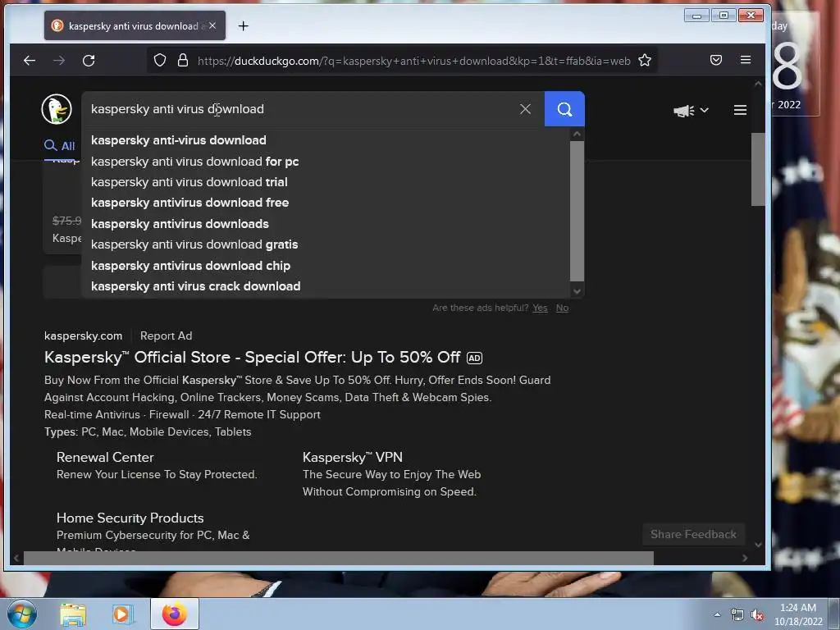This screenshot has height=630, width=840.
Task: Open Renewal Center sitelink
Action: coord(105,457)
